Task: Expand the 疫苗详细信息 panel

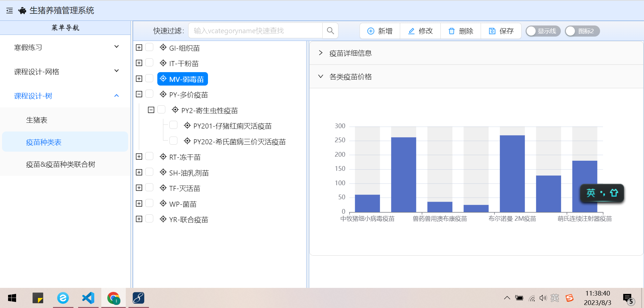Action: point(476,53)
